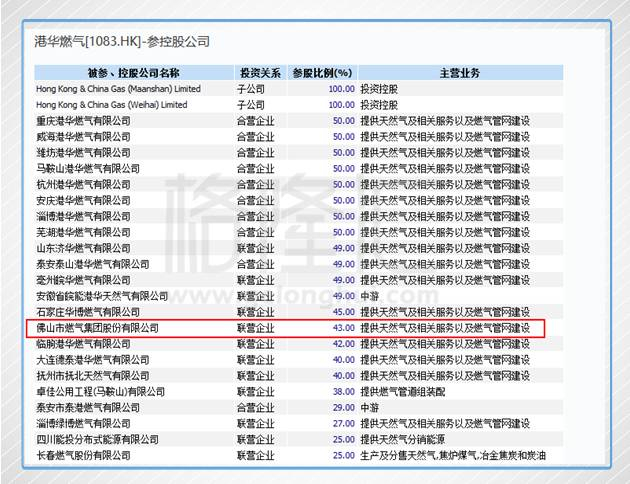Click business description in the 芜湖港华燃气 row
The height and width of the screenshot is (484, 630).
pyautogui.click(x=445, y=232)
